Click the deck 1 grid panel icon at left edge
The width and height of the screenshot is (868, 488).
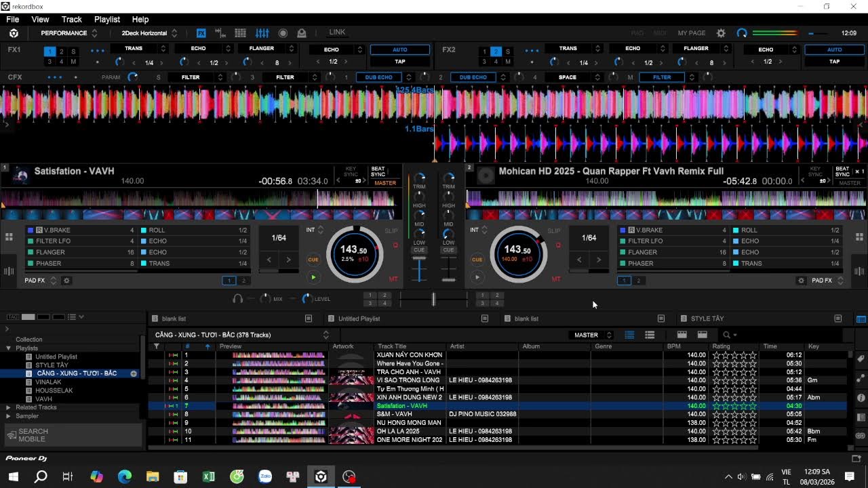click(9, 237)
